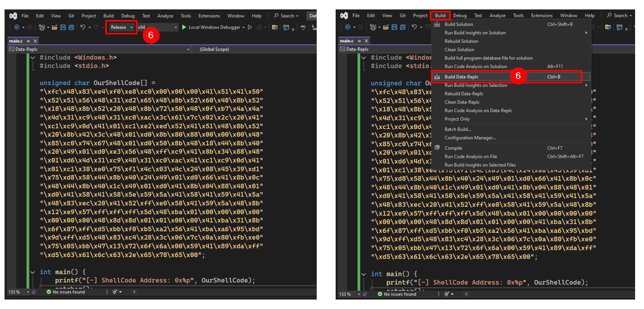Pin main.c tab in left window
644x309 pixels.
[x=28, y=41]
